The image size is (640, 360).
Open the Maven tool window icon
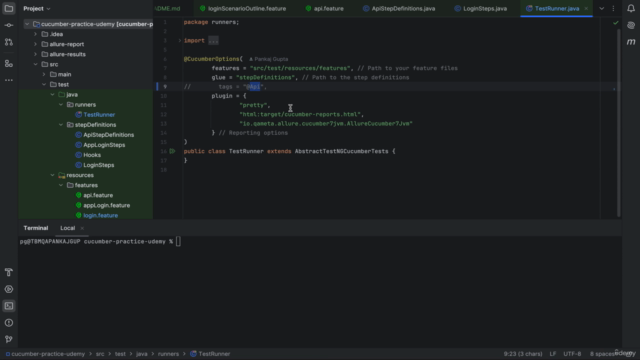[631, 42]
